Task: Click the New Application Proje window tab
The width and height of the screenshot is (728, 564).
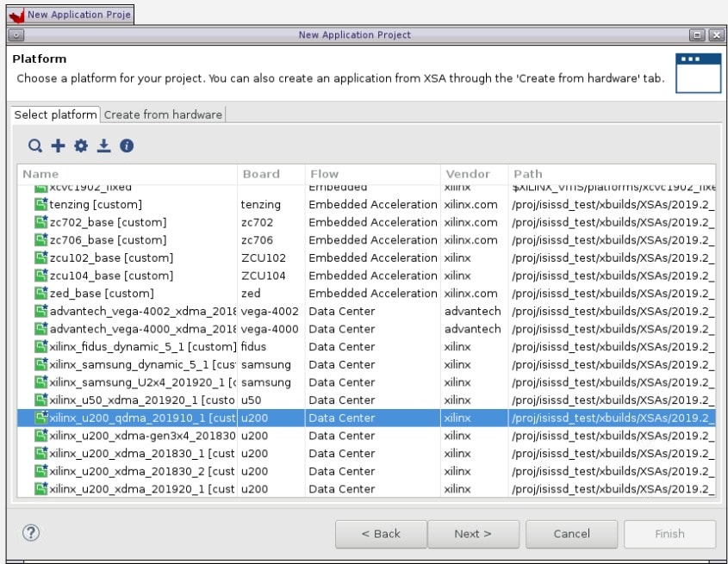Action: 71,15
